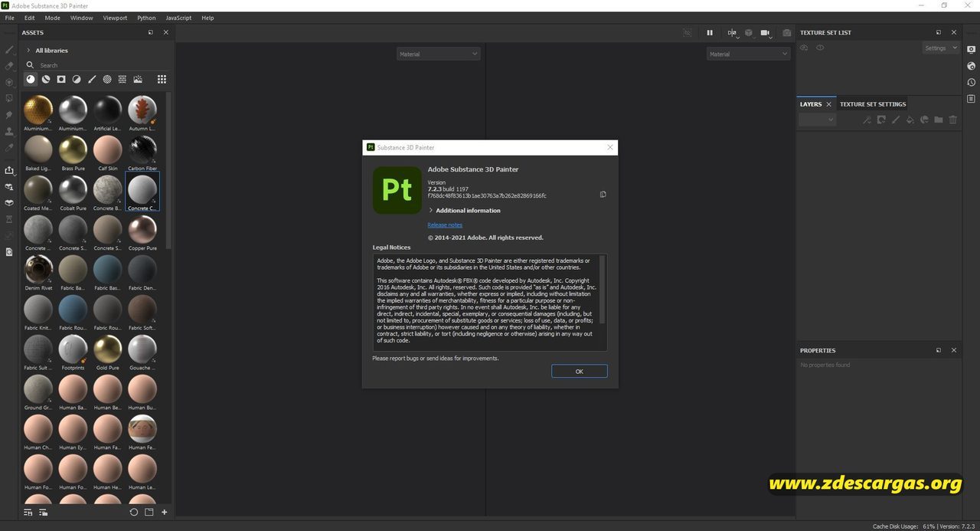Open the Settings dropdown in Texture Set List

(x=941, y=48)
